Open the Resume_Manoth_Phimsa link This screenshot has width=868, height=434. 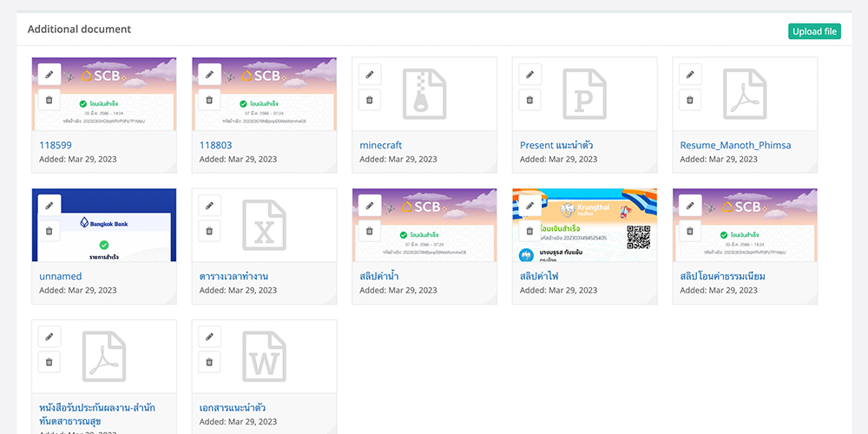click(x=735, y=146)
